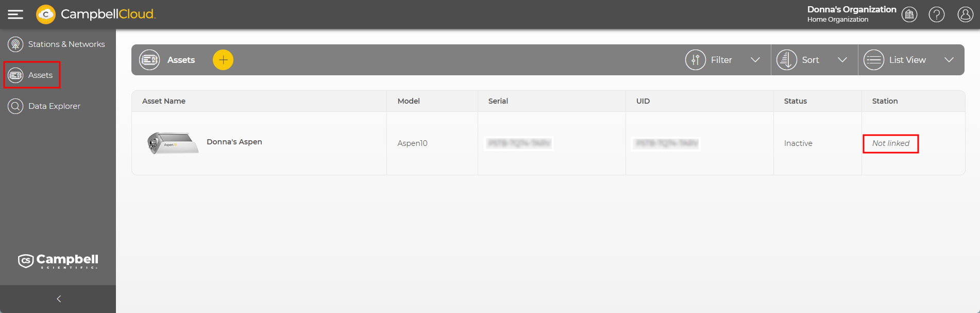The image size is (980, 313).
Task: Expand the Filter dropdown chevron
Action: point(755,60)
